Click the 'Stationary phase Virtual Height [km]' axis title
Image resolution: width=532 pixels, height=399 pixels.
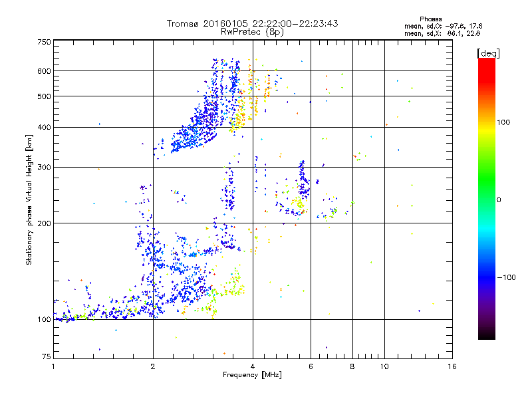tap(29, 200)
